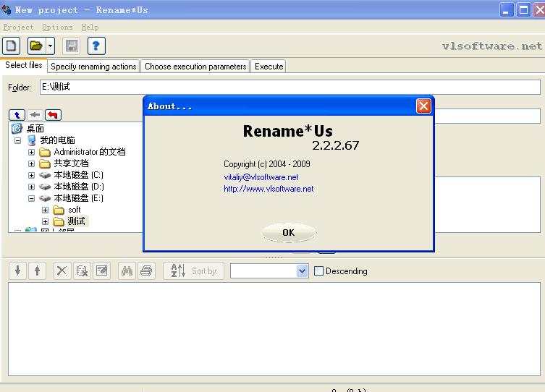Screen dimensions: 545x392
Task: Expand the soft folder node
Action: tap(45, 210)
